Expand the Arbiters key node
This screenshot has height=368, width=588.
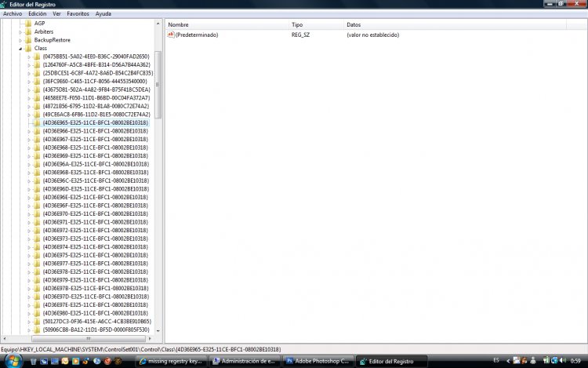(x=20, y=32)
